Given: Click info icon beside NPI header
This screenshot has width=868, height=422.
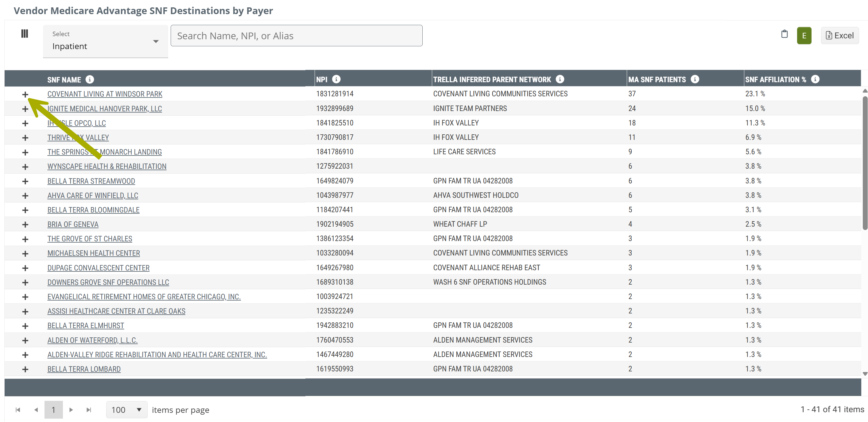Looking at the screenshot, I should pos(336,79).
